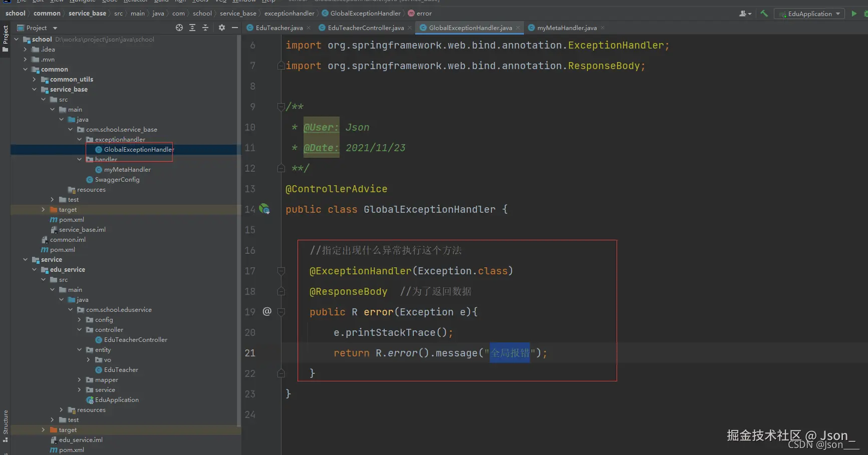The height and width of the screenshot is (455, 868).
Task: Collapse the exceptionhandler package
Action: (79, 140)
